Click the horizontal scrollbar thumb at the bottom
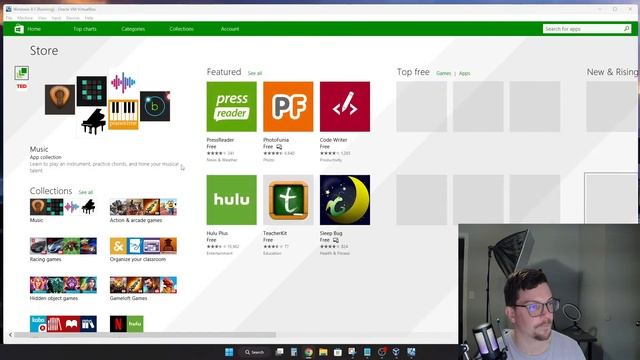The width and height of the screenshot is (640, 360). 145,335
